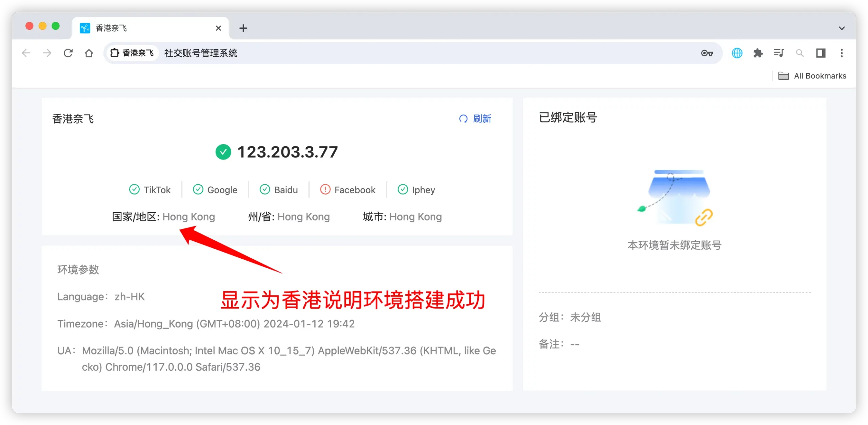Expand the tab search dropdown chevron
Image resolution: width=868 pixels, height=425 pixels.
coord(842,28)
